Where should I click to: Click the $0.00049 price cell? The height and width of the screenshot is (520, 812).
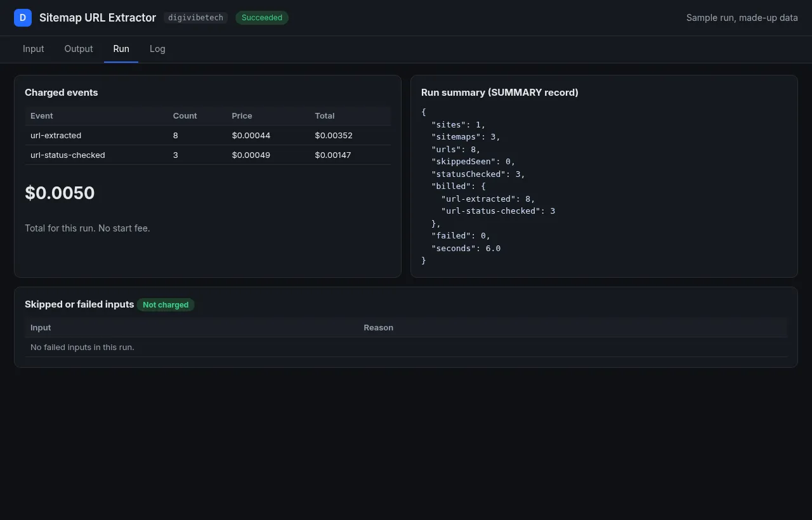click(251, 155)
